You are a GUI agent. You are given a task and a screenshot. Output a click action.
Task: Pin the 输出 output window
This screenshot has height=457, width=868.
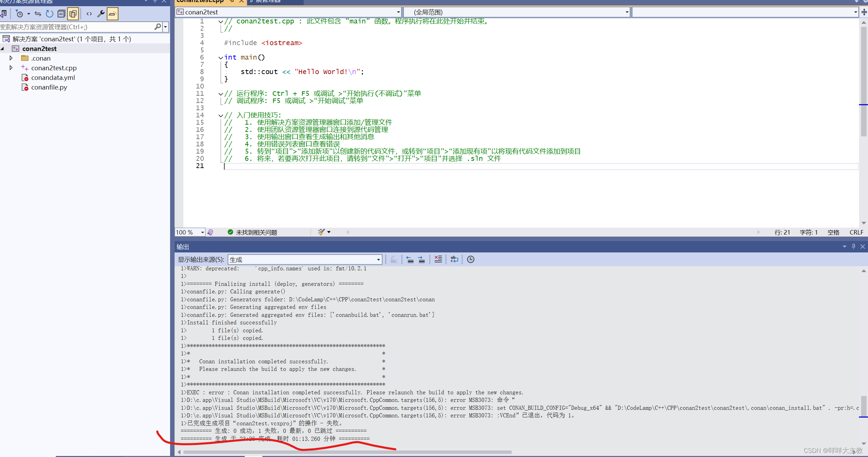(x=854, y=247)
